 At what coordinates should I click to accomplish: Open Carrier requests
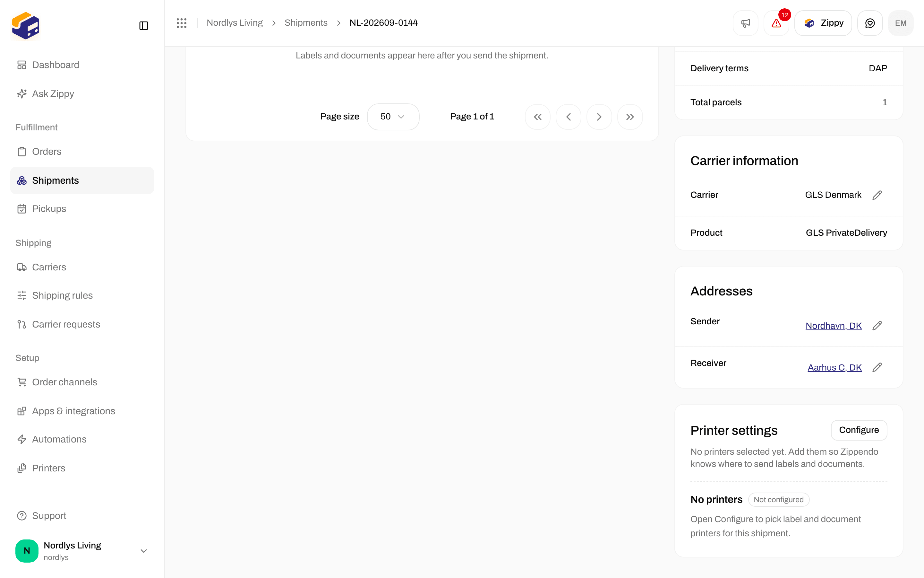(82, 324)
